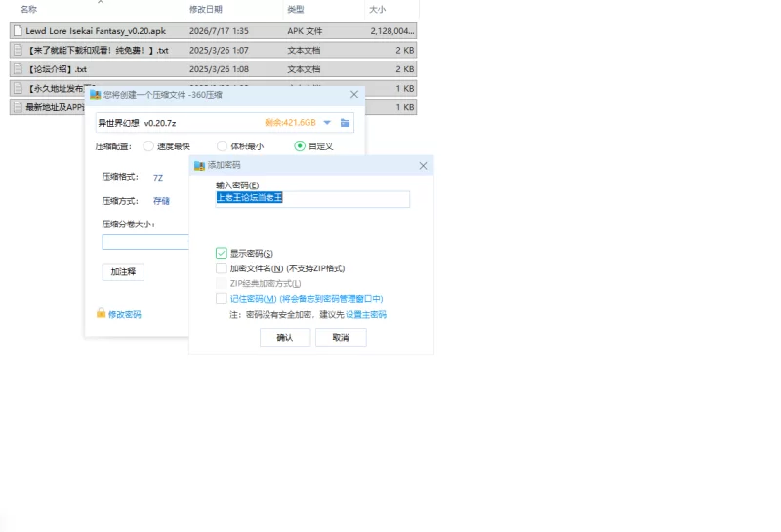Click the 修改密码 link
Viewport: 781px width, 532px height.
[125, 315]
